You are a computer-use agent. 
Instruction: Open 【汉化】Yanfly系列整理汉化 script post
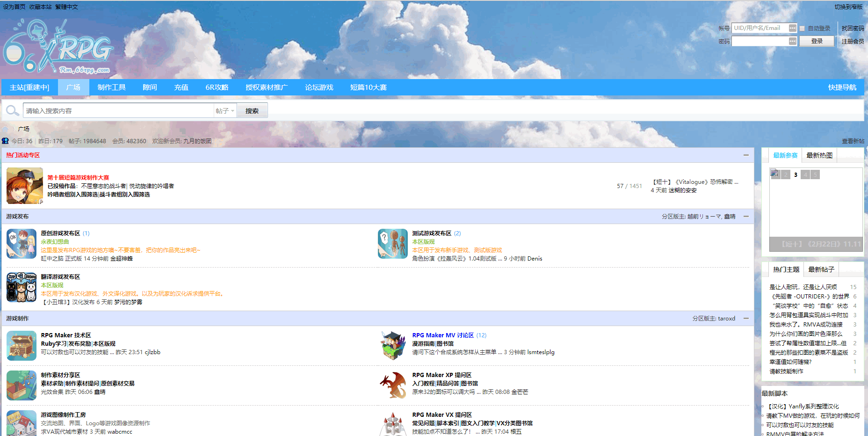(803, 407)
